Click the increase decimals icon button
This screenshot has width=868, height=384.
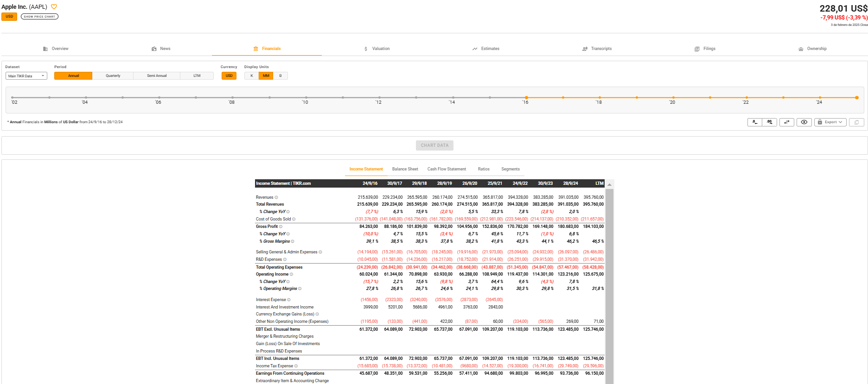click(770, 122)
